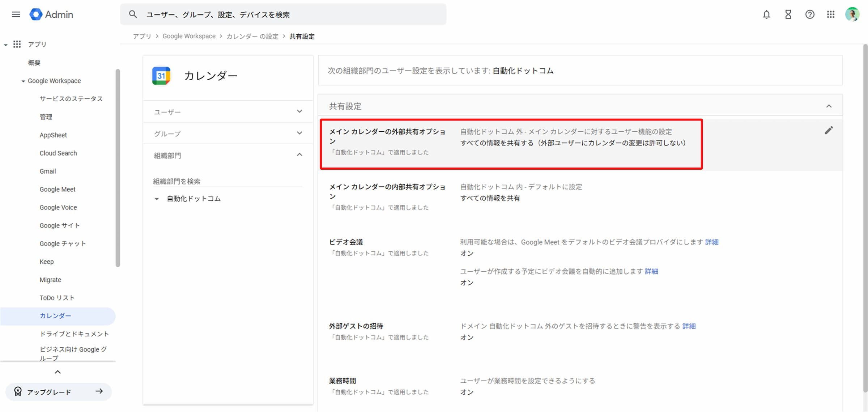The width and height of the screenshot is (868, 412).
Task: Open the tasks hourglass icon
Action: [788, 14]
